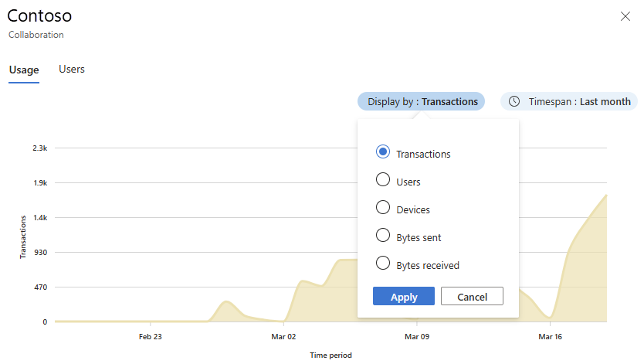
Task: Select Bytes sent radio option
Action: click(x=382, y=236)
